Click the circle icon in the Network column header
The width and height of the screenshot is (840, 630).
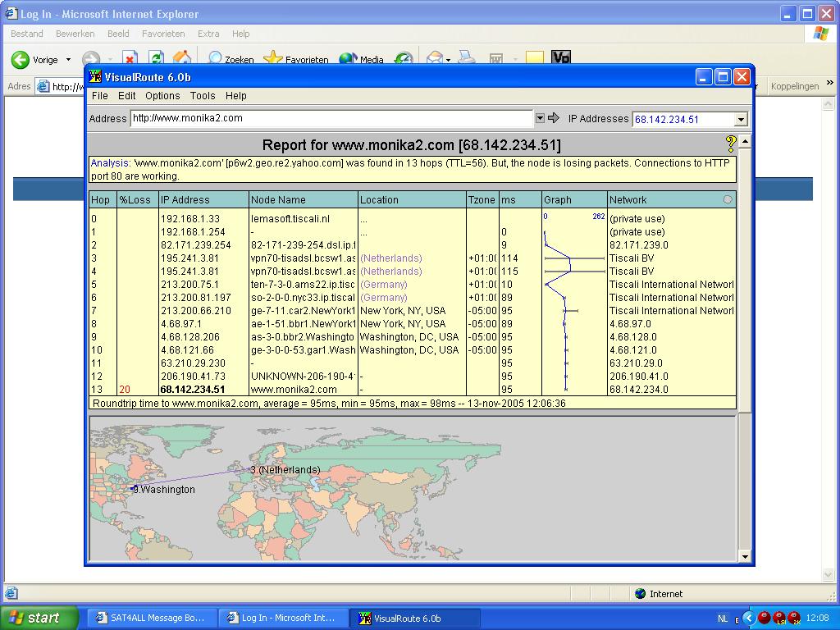tap(728, 199)
